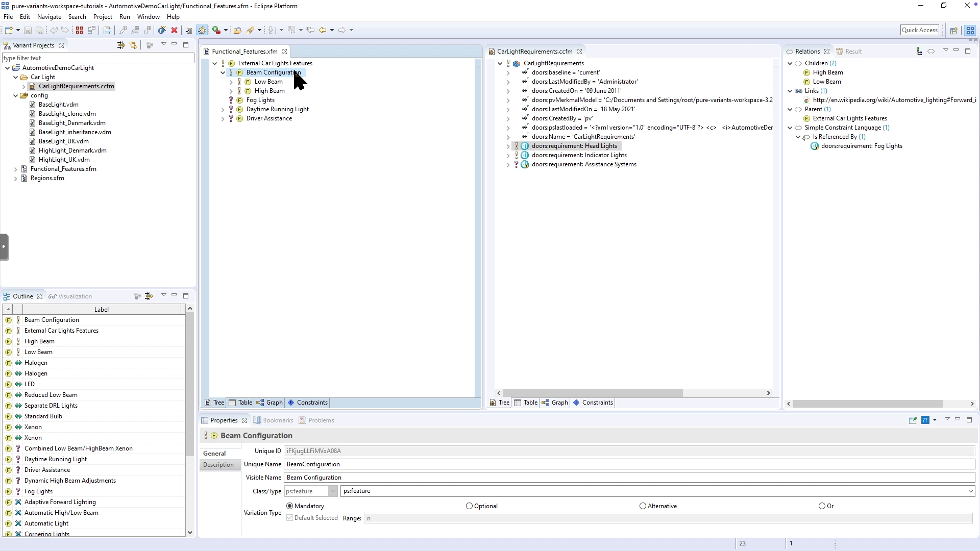The width and height of the screenshot is (980, 551).
Task: Open the Bookmarks tab
Action: (274, 420)
